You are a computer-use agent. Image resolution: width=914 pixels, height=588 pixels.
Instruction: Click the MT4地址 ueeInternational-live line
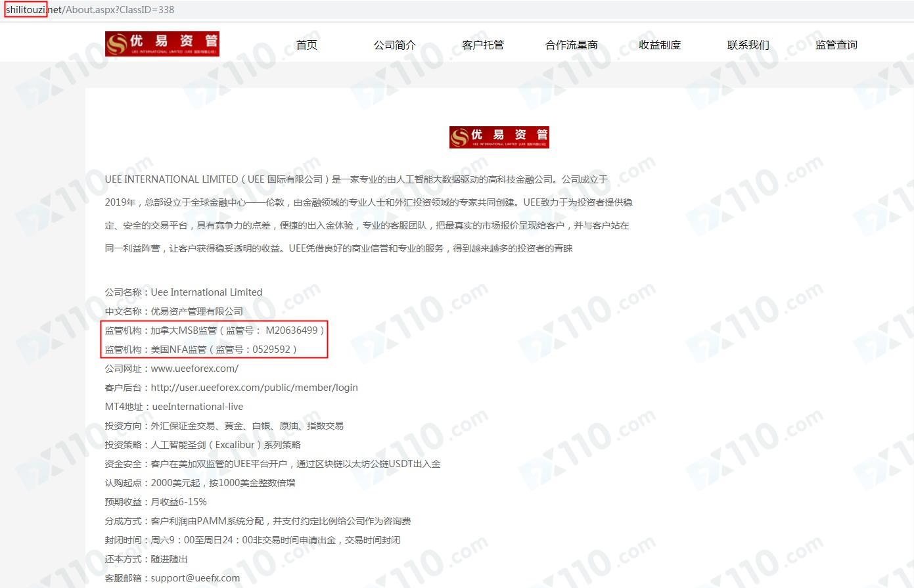[x=174, y=407]
